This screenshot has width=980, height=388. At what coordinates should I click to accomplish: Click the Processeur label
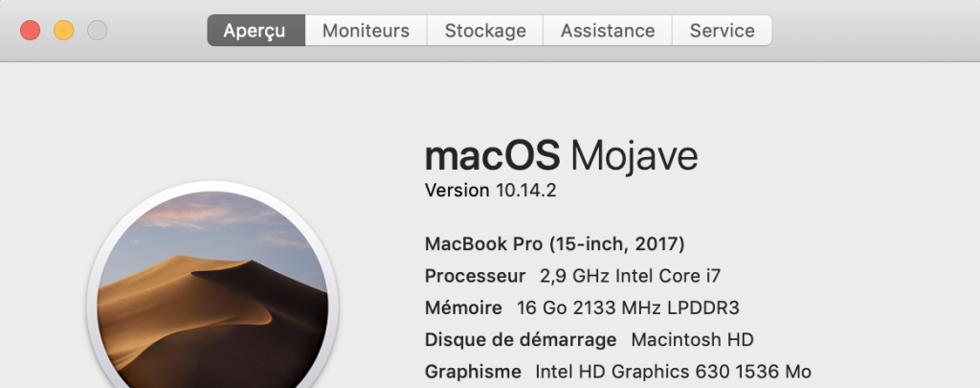475,276
